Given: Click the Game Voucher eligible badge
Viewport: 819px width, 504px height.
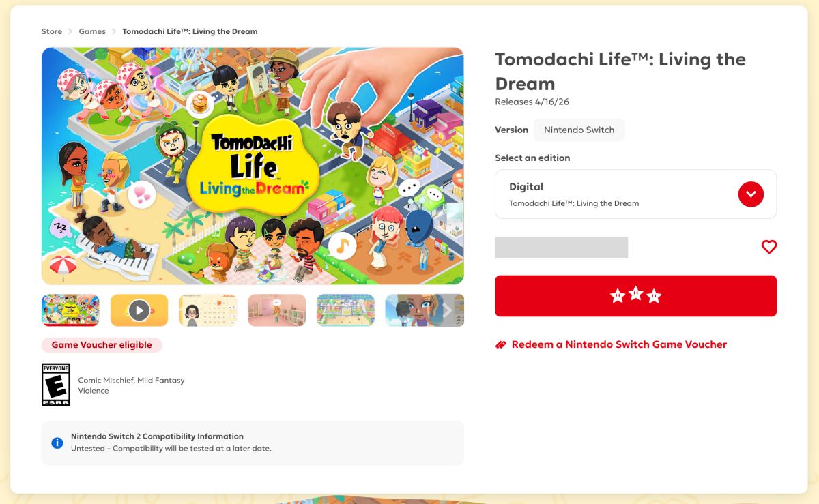Looking at the screenshot, I should [x=102, y=344].
